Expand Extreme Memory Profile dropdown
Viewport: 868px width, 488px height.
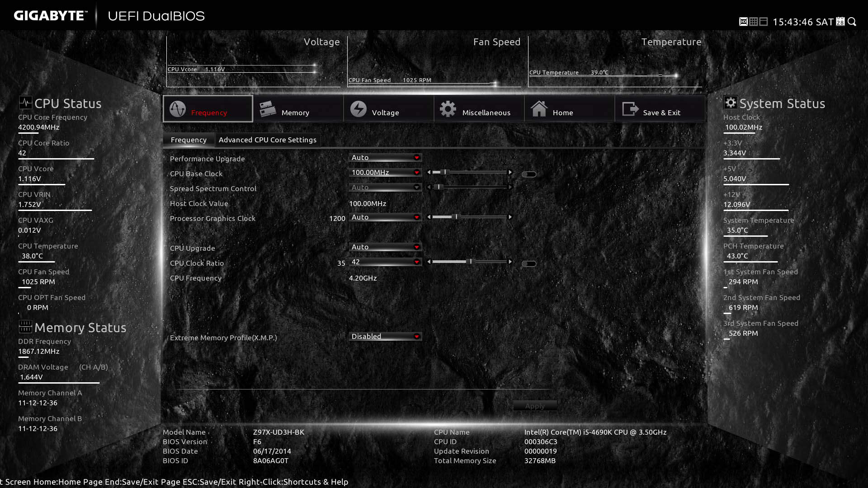pyautogui.click(x=385, y=337)
